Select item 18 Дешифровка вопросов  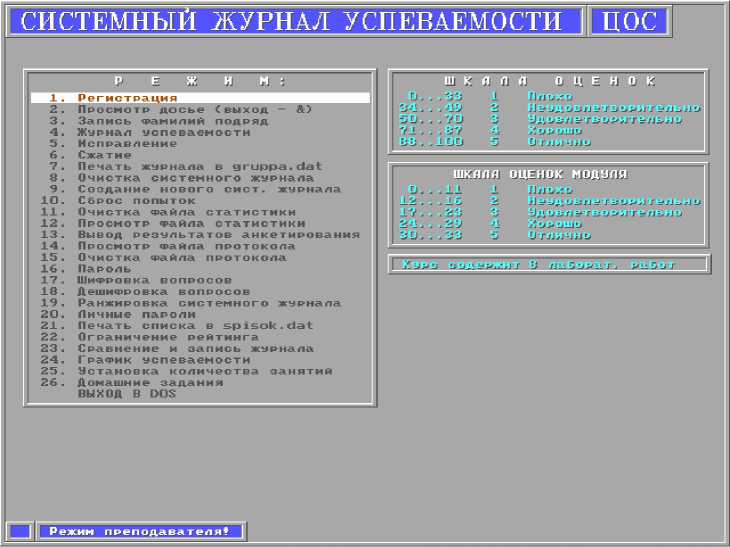pyautogui.click(x=145, y=291)
